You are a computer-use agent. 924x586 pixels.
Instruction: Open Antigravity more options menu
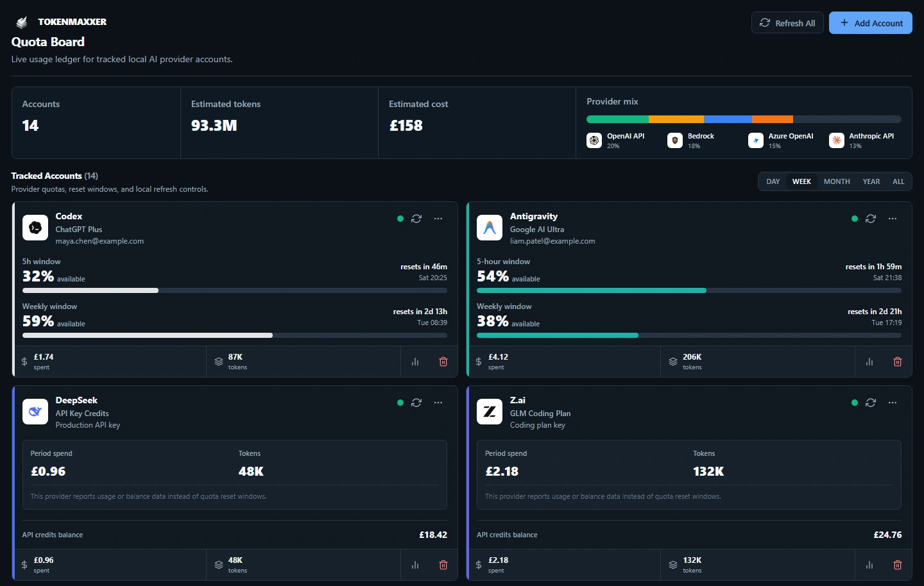893,219
